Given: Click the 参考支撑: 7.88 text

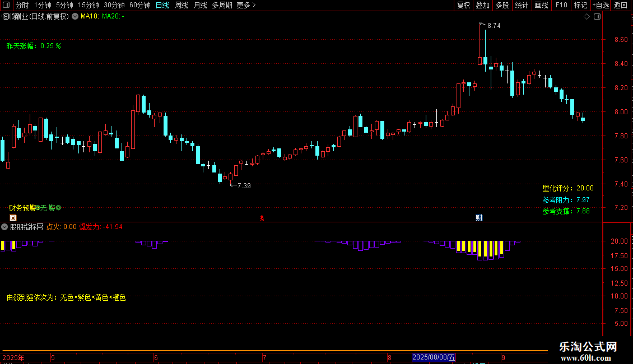Looking at the screenshot, I should point(566,212).
